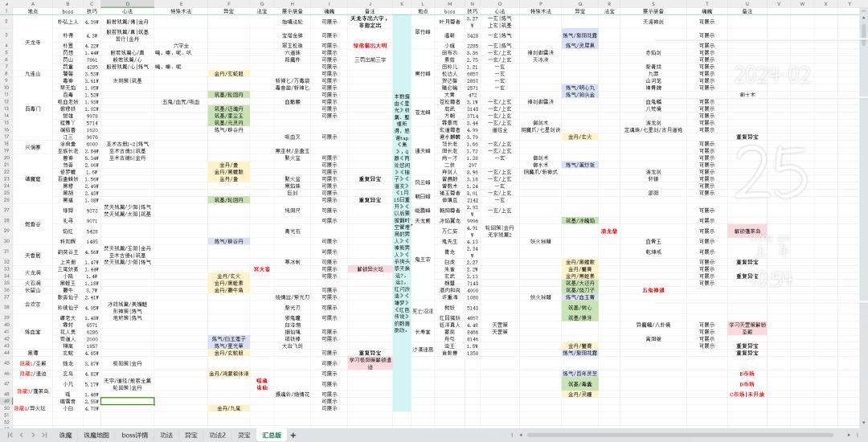Select the 隐藏1/圣殿 cell

pyautogui.click(x=33, y=363)
